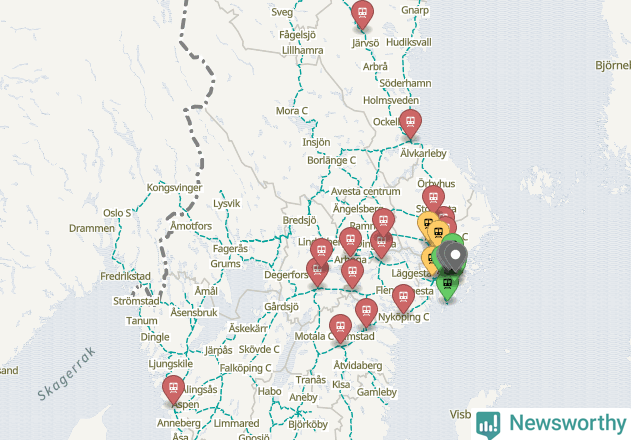The width and height of the screenshot is (631, 440).
Task: Open the red train marker below Ängelsberg label
Action: [383, 220]
